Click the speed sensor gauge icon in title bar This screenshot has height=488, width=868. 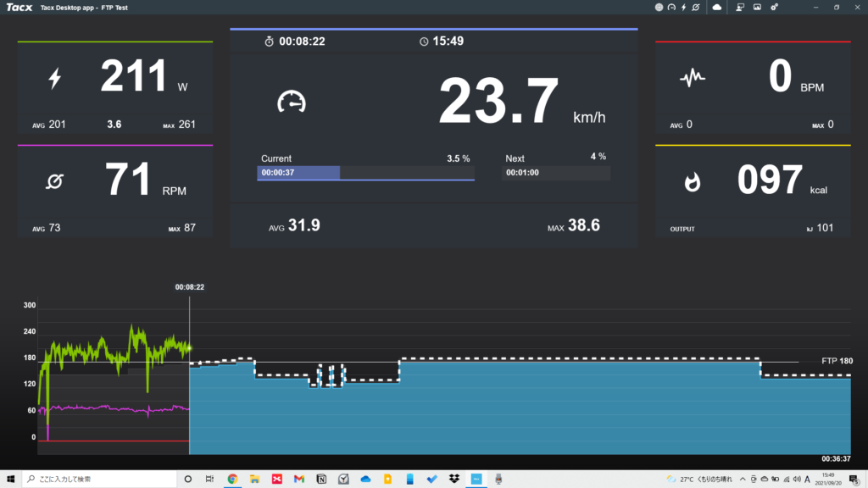(671, 7)
